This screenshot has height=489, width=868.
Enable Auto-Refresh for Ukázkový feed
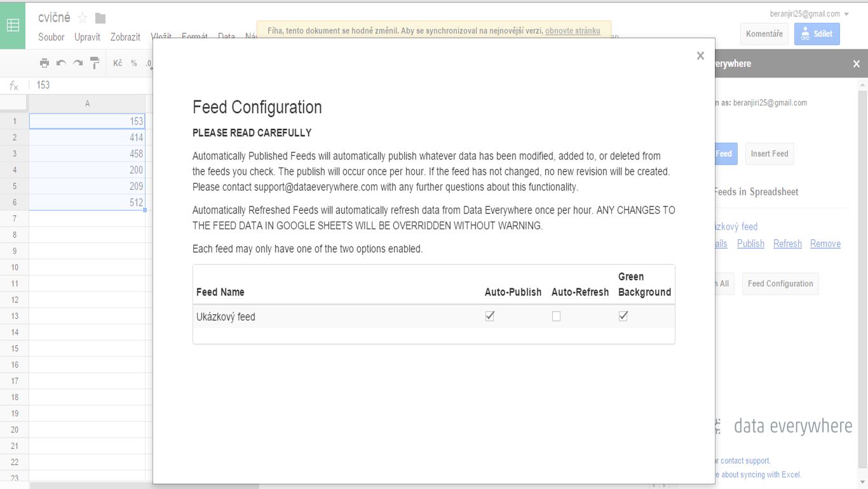556,316
